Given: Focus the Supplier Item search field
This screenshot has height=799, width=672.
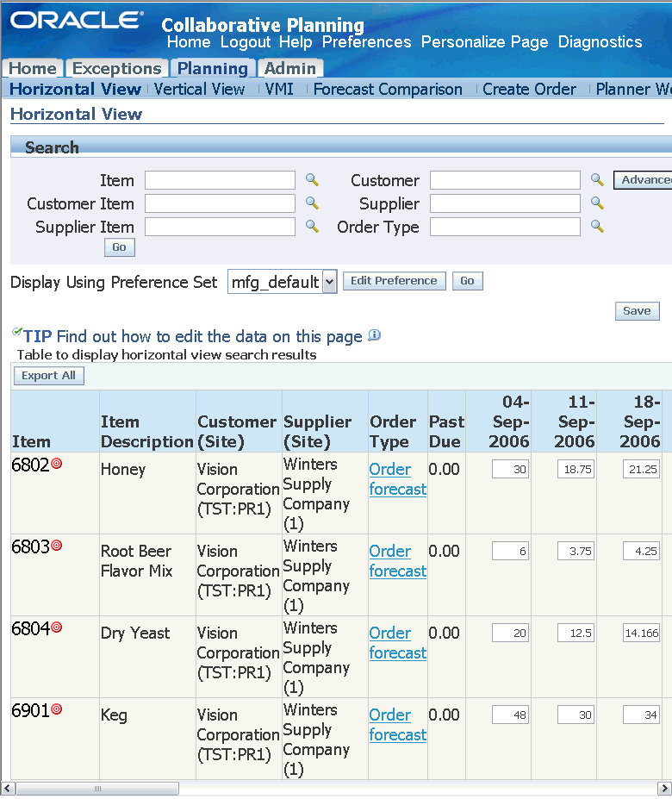Looking at the screenshot, I should point(220,227).
